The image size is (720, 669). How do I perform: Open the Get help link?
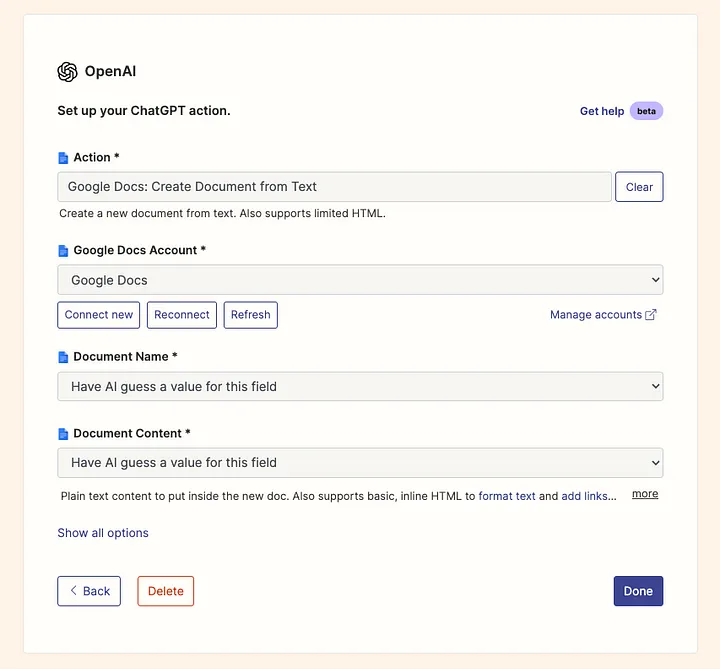tap(602, 111)
